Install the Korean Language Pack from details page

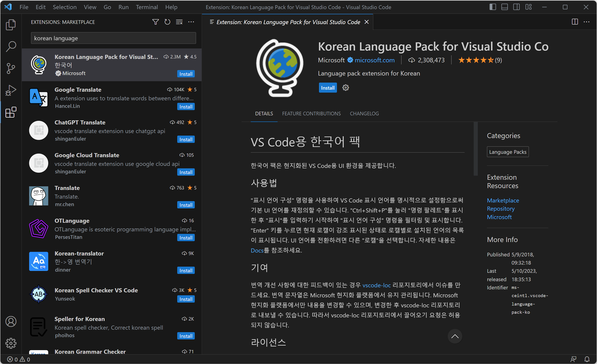(328, 88)
